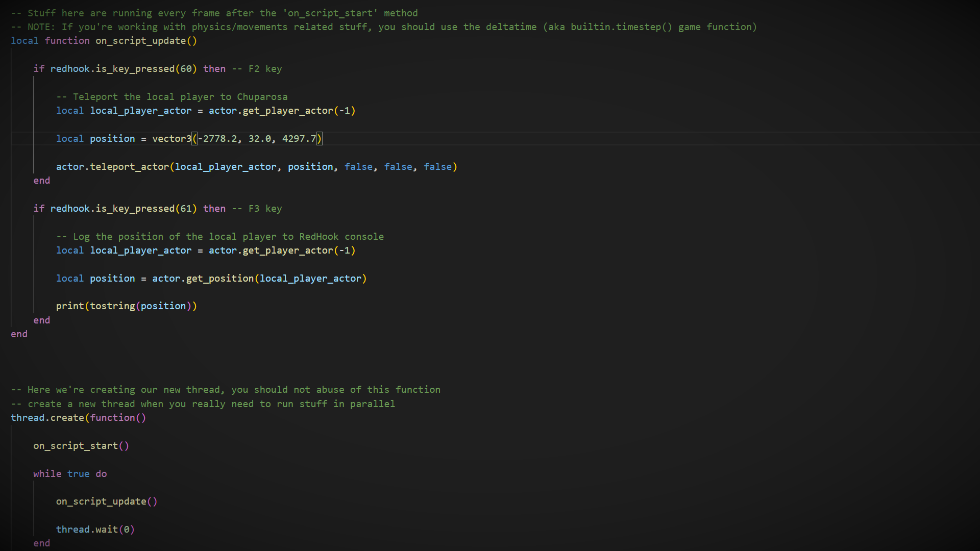Viewport: 980px width, 551px height.
Task: Click the end keyword closing on_script_update
Action: pyautogui.click(x=19, y=334)
